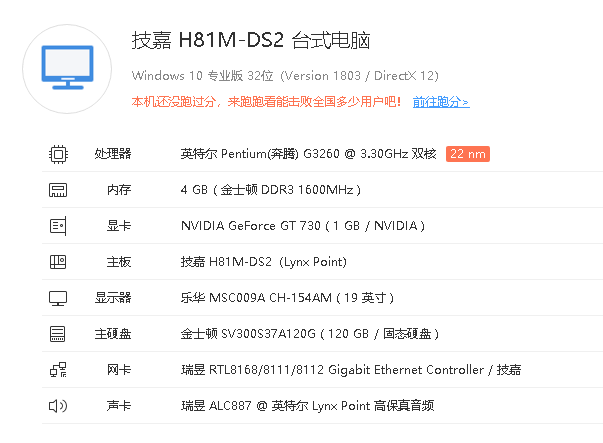Click the processor chip icon
This screenshot has height=443, width=603.
58,154
